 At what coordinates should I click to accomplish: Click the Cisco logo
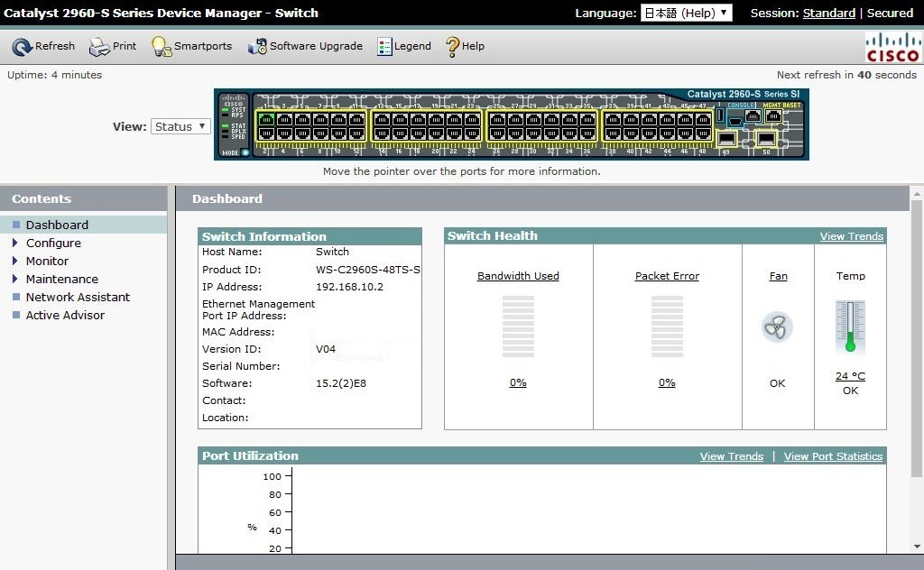click(x=892, y=47)
